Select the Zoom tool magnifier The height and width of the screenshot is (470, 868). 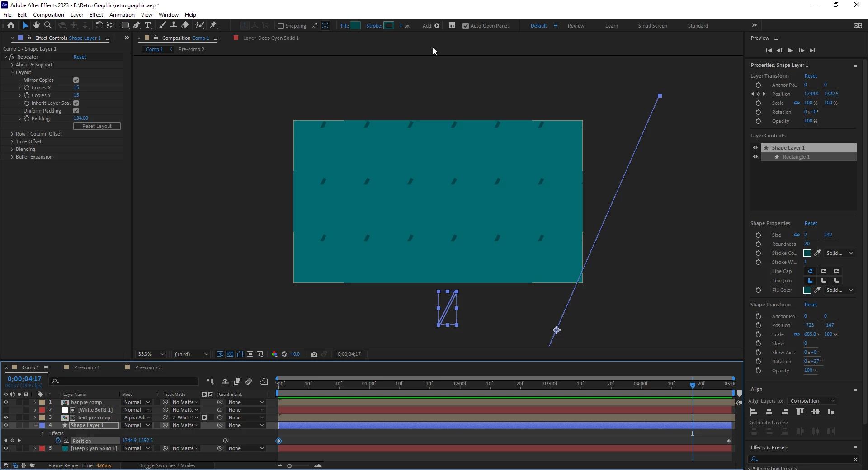[x=48, y=25]
